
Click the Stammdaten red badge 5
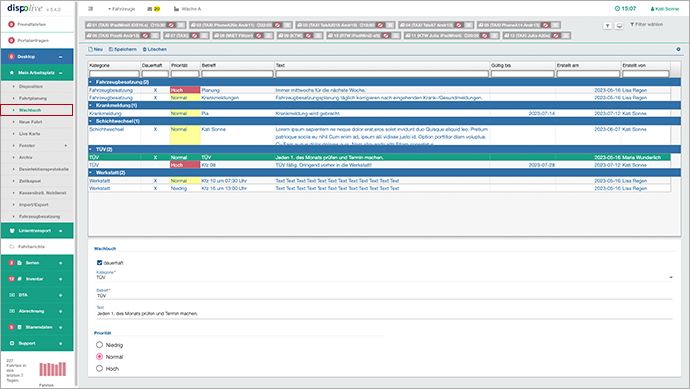(11, 327)
